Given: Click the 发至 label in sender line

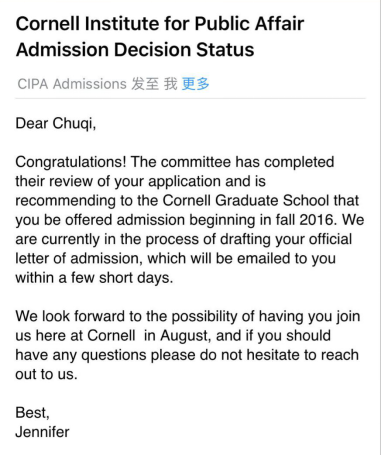Looking at the screenshot, I should point(145,84).
